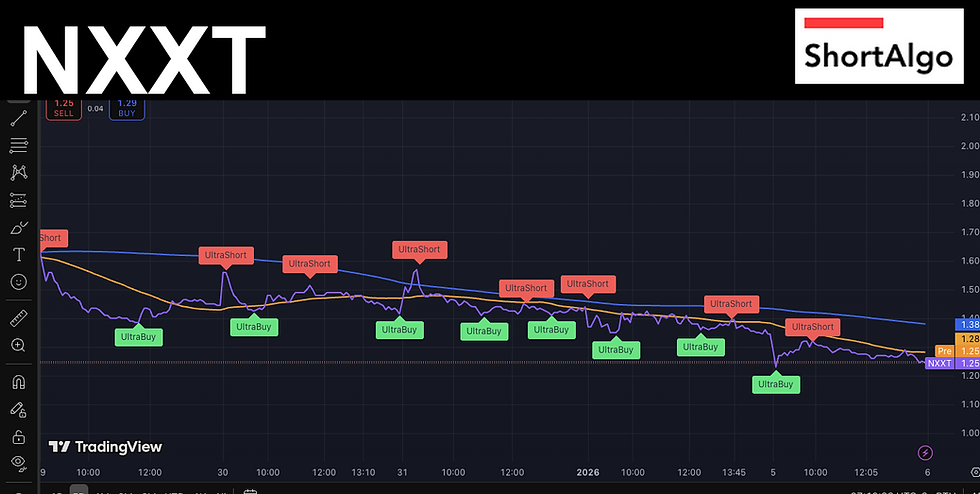Select the XABCD pattern tool
This screenshot has height=494, width=980.
coord(19,173)
